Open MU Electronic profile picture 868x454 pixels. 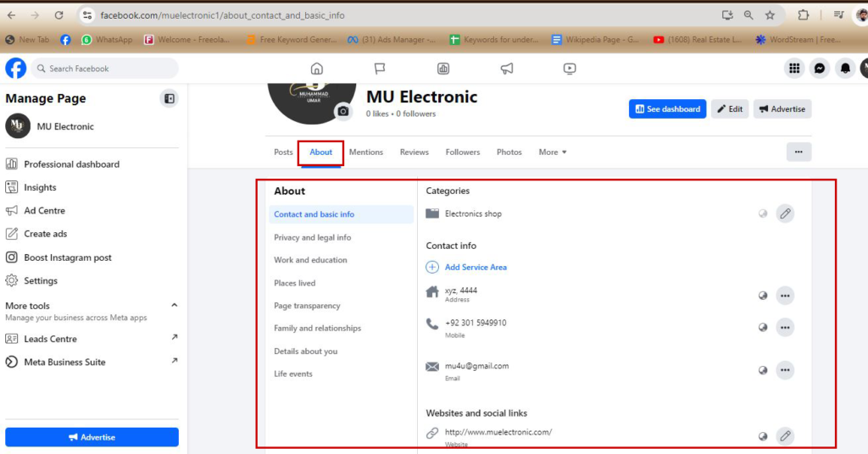[312, 102]
